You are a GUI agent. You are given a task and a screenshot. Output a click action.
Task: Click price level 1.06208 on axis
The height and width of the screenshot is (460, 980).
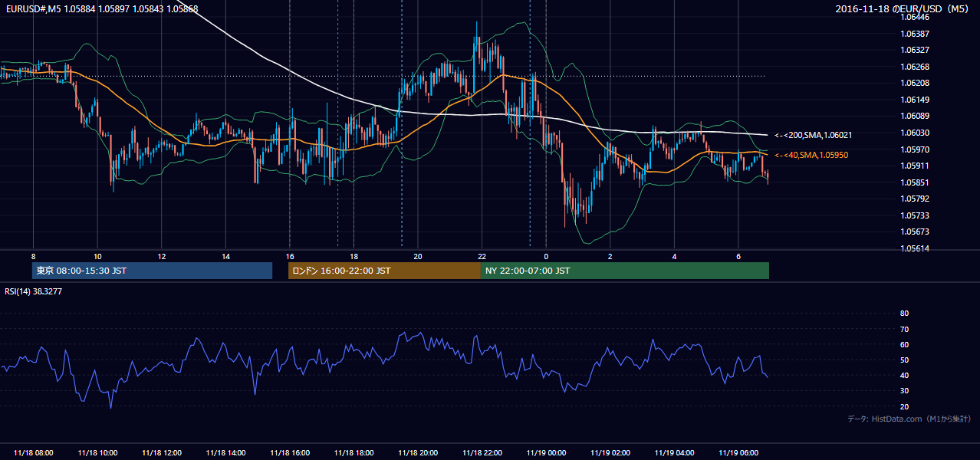(x=915, y=83)
